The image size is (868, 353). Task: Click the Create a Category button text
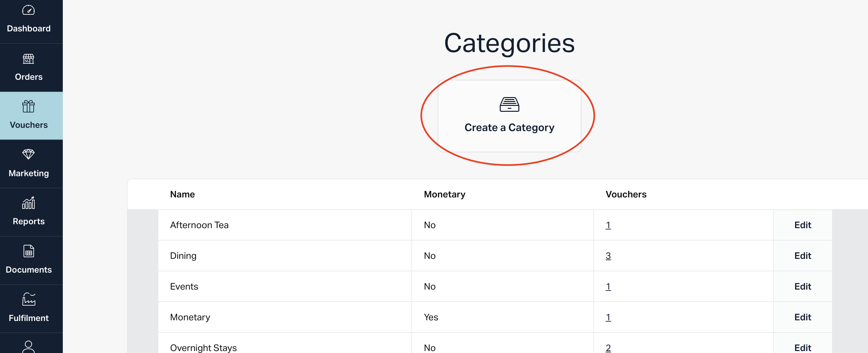tap(509, 128)
